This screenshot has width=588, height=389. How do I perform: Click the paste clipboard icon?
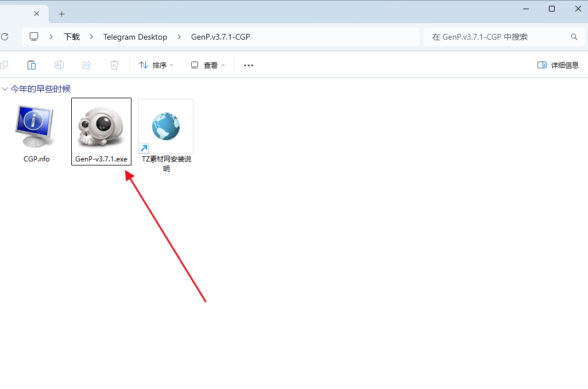[x=32, y=65]
